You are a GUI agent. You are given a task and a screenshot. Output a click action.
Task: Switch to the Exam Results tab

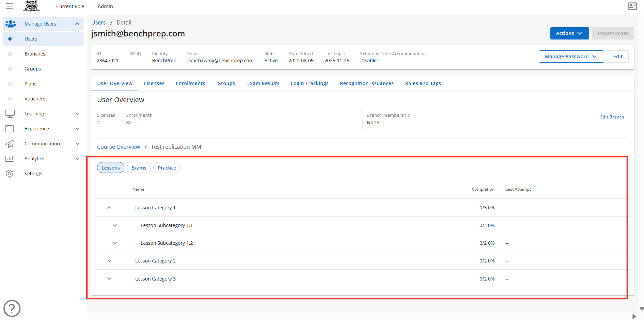click(x=263, y=83)
